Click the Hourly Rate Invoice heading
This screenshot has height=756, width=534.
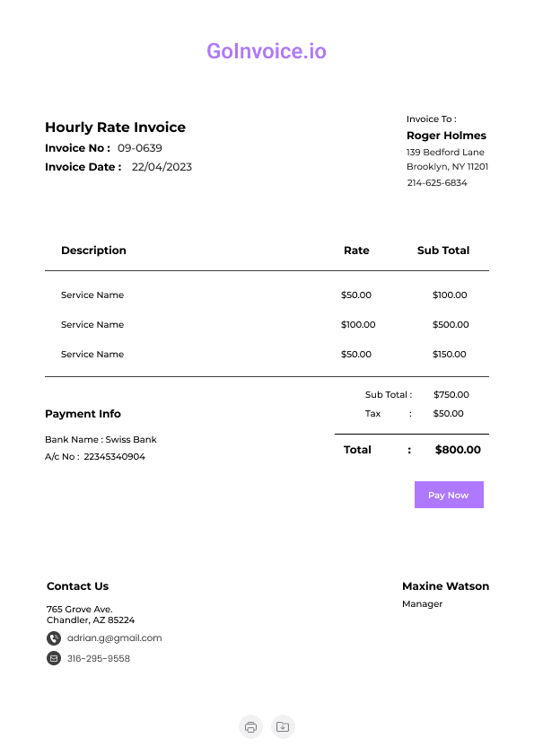pos(115,127)
